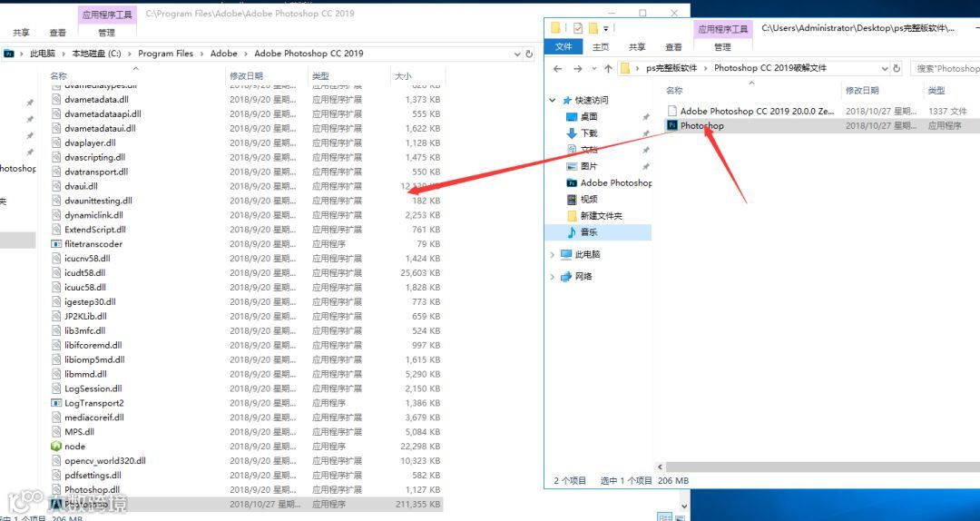Click the up-folder arrow in right window
This screenshot has width=980, height=521.
608,69
